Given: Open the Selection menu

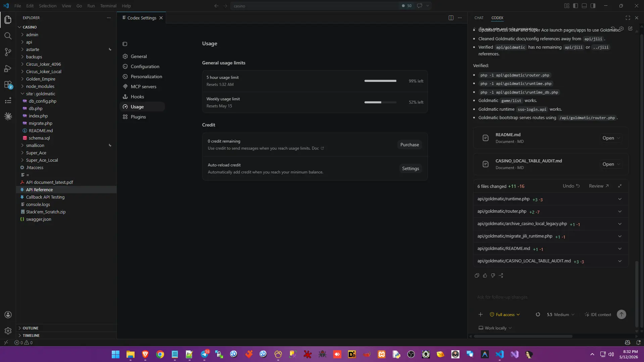Looking at the screenshot, I should [48, 6].
